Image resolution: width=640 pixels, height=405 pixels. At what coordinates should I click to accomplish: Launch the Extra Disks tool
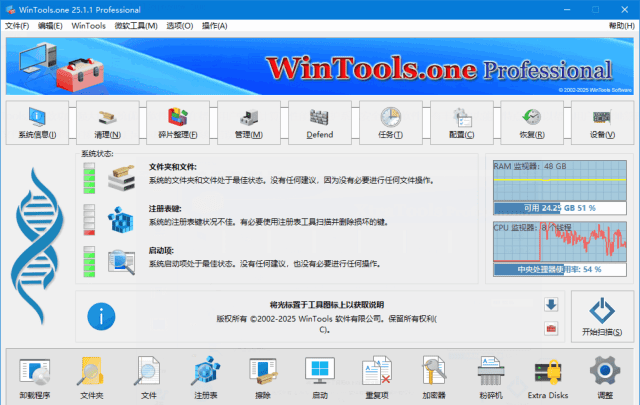pyautogui.click(x=548, y=378)
